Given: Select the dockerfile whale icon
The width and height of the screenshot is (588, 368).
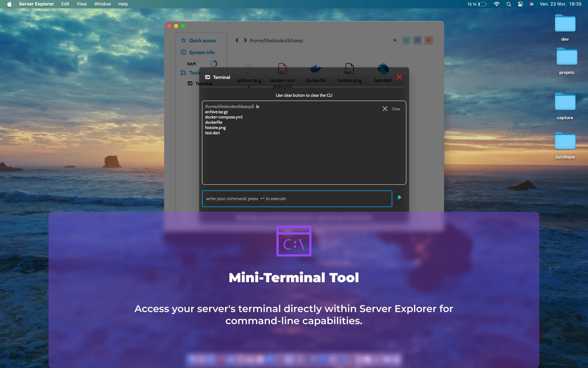Looking at the screenshot, I should [316, 69].
